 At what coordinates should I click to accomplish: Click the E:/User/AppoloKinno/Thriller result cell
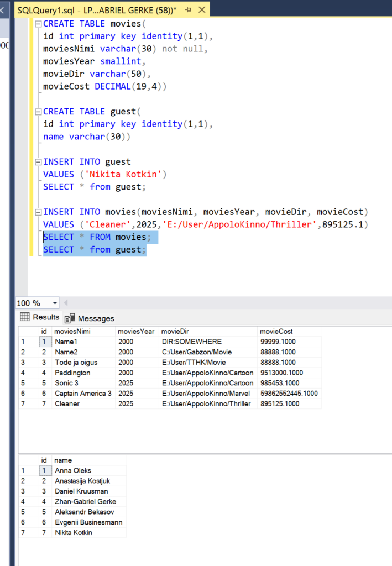click(x=208, y=403)
